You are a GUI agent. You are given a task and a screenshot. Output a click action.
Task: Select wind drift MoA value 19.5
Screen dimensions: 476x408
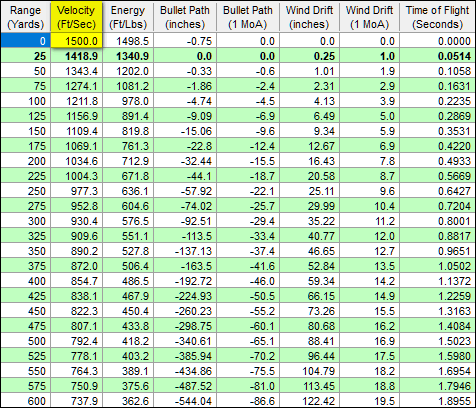pyautogui.click(x=369, y=400)
